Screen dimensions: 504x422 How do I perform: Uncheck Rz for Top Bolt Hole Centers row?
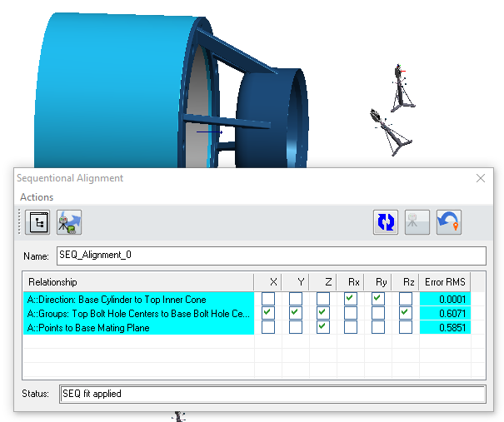pyautogui.click(x=406, y=313)
